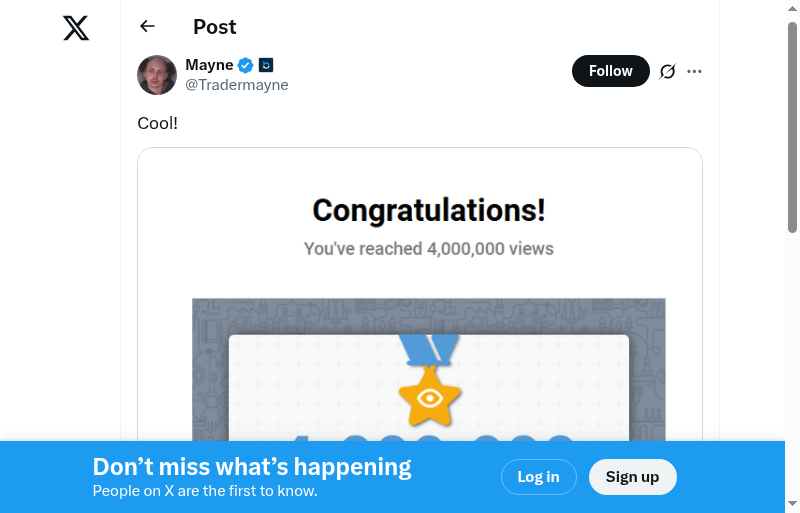This screenshot has width=800, height=513.
Task: Open Mayne's profile avatar
Action: pos(157,75)
